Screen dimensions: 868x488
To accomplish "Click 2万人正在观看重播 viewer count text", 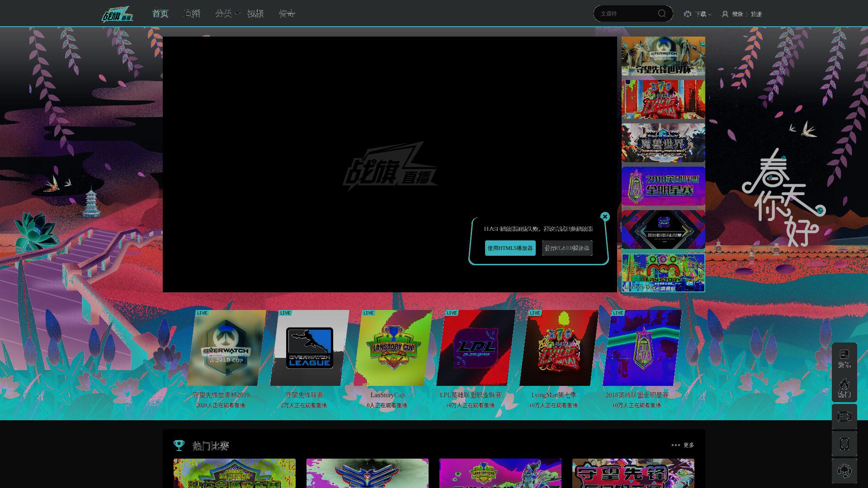I will pos(304,405).
